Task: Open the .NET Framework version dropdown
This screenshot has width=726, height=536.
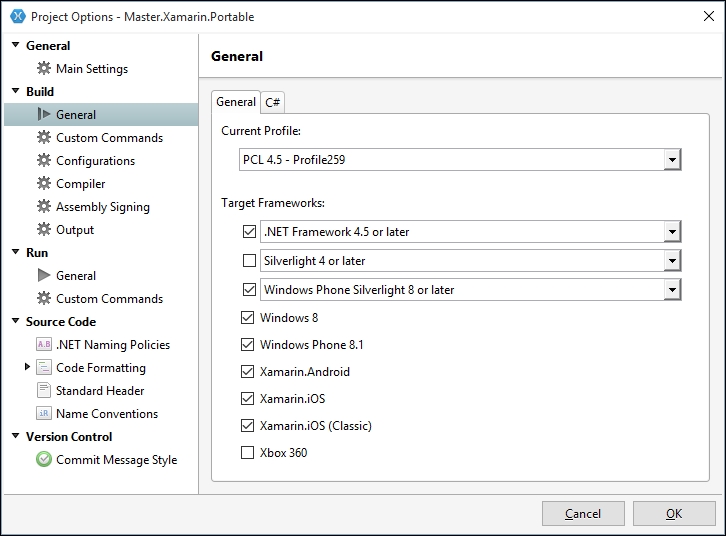Action: [672, 231]
